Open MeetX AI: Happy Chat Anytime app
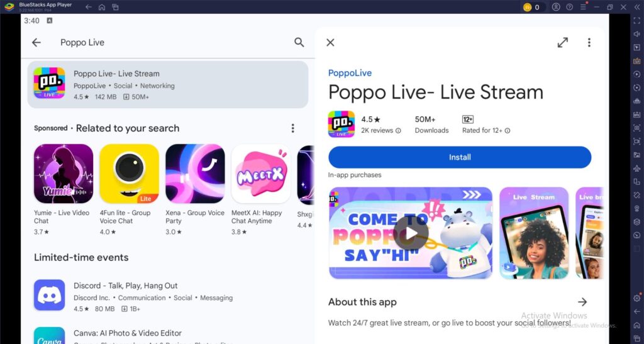The image size is (644, 344). (x=261, y=190)
